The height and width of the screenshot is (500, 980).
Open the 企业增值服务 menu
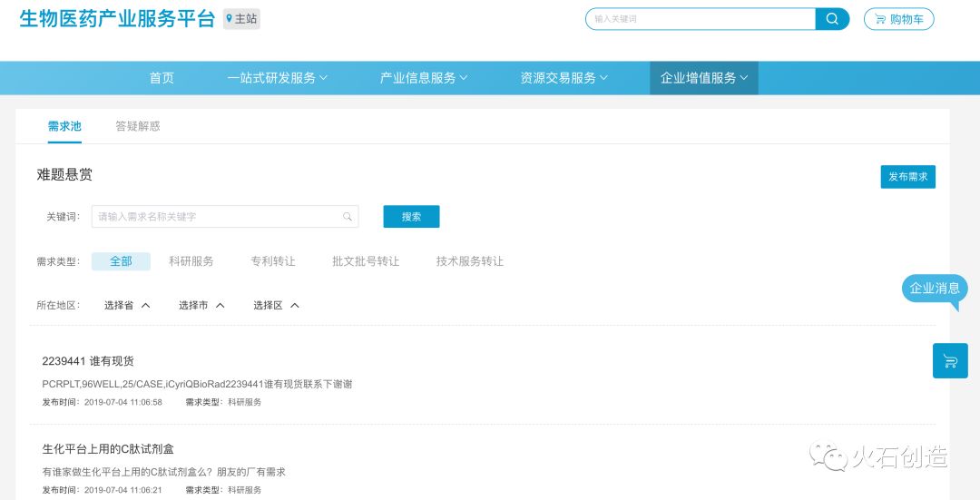[x=703, y=78]
